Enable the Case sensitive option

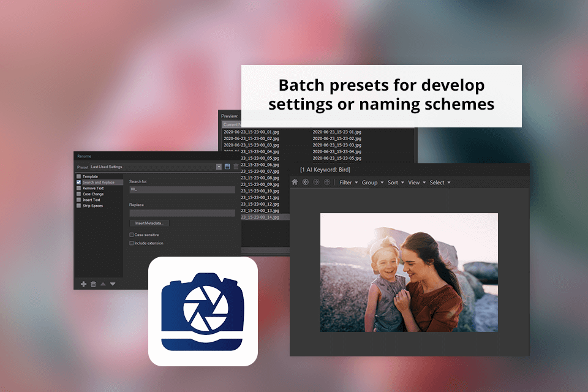point(132,235)
